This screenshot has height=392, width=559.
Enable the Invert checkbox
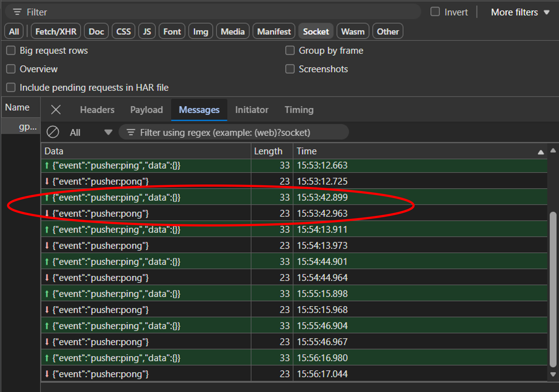(x=435, y=12)
